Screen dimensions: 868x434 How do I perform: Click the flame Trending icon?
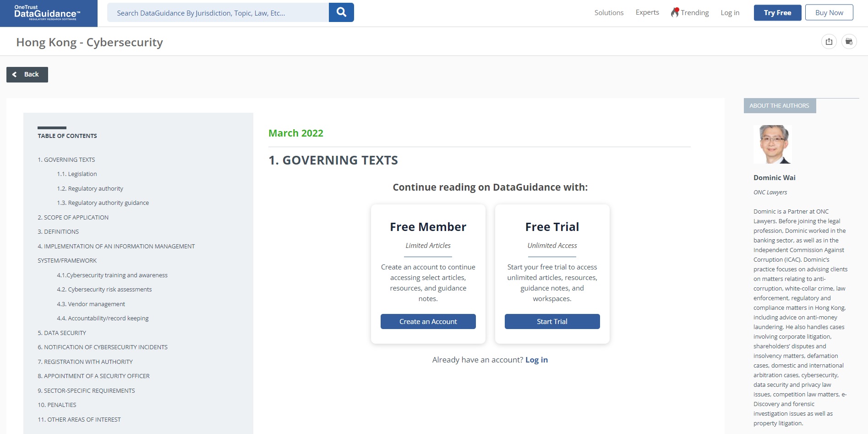[x=675, y=12]
